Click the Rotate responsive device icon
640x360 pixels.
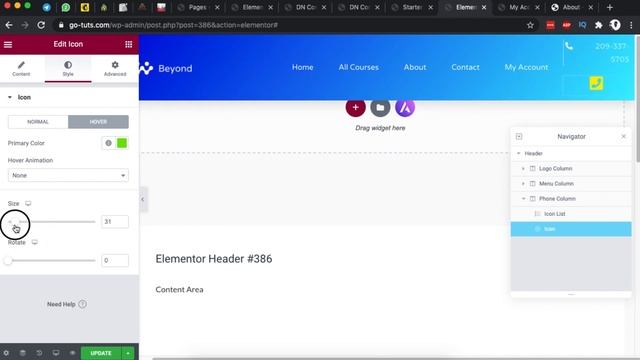(35, 242)
